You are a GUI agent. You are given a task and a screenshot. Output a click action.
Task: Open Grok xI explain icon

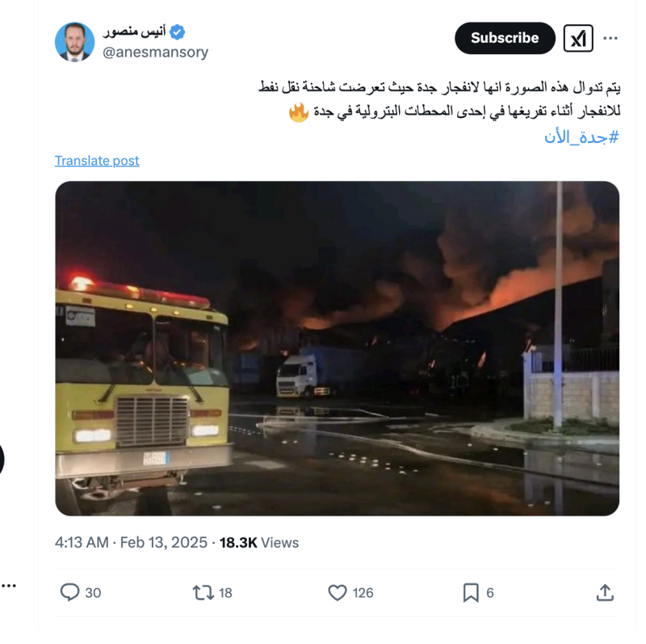tap(578, 38)
